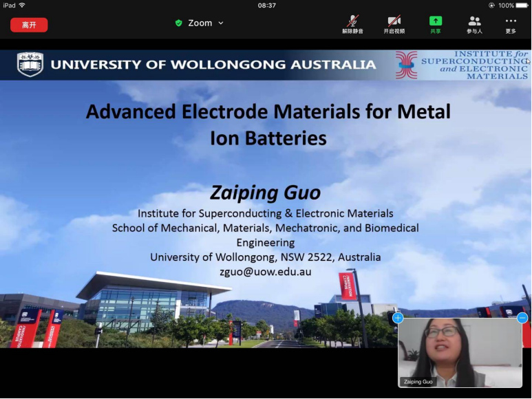Click the University of Wollongong crest logo
The height and width of the screenshot is (399, 532).
pyautogui.click(x=30, y=65)
